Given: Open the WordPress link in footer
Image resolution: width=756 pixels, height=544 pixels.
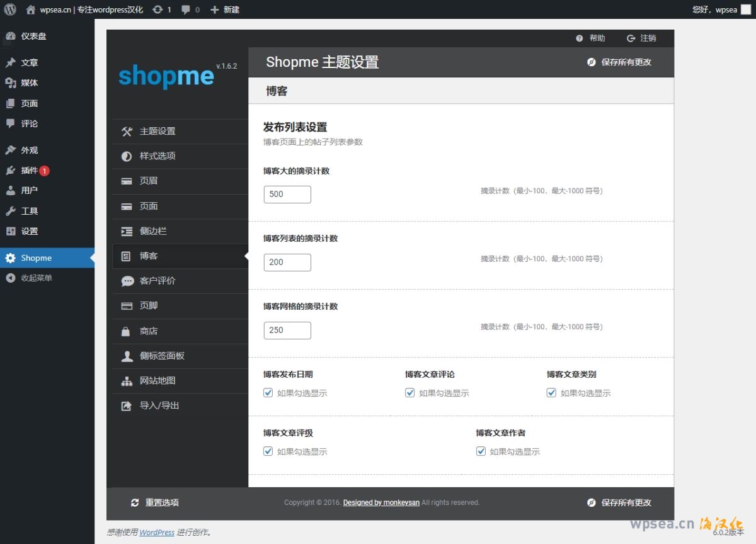Looking at the screenshot, I should 157,532.
